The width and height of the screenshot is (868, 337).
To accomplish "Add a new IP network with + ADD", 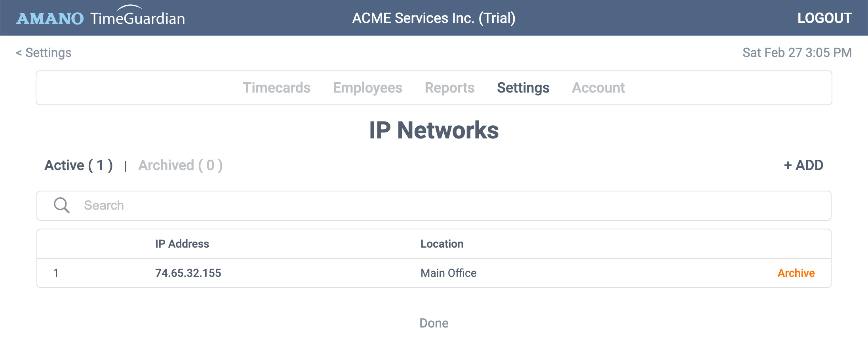I will (x=803, y=165).
